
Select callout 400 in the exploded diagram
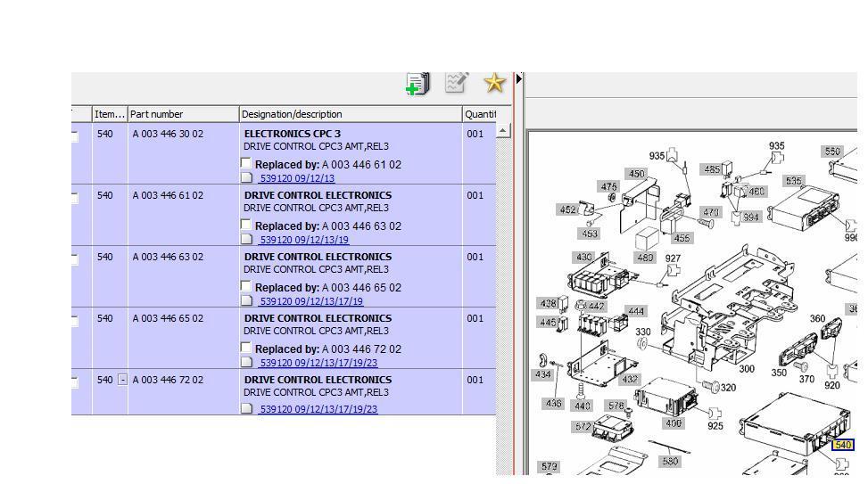coord(672,423)
